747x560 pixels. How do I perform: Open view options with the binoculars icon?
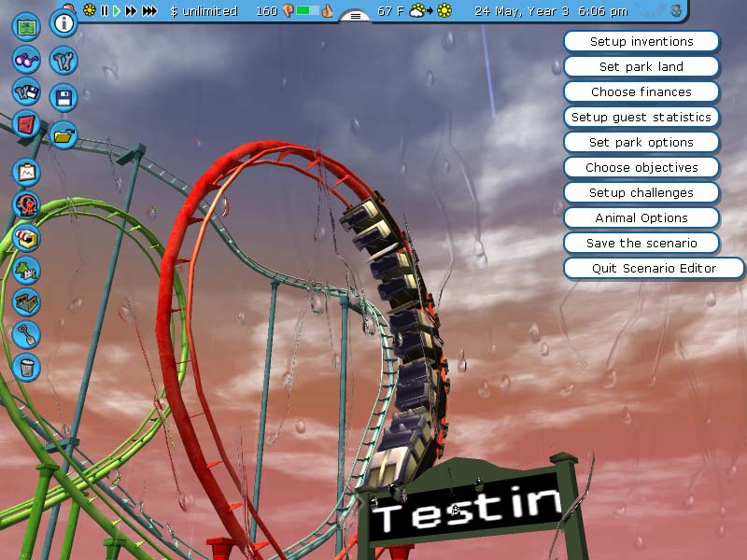27,60
